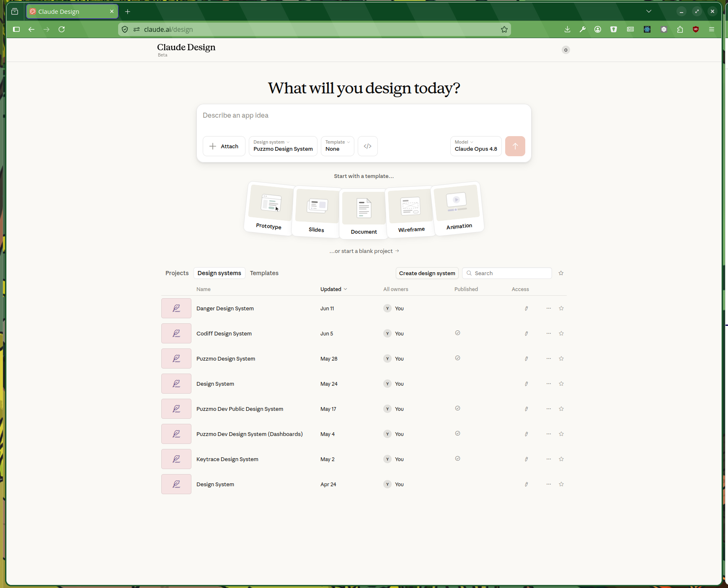The image size is (728, 588).
Task: Go back using the browser back arrow
Action: click(31, 29)
